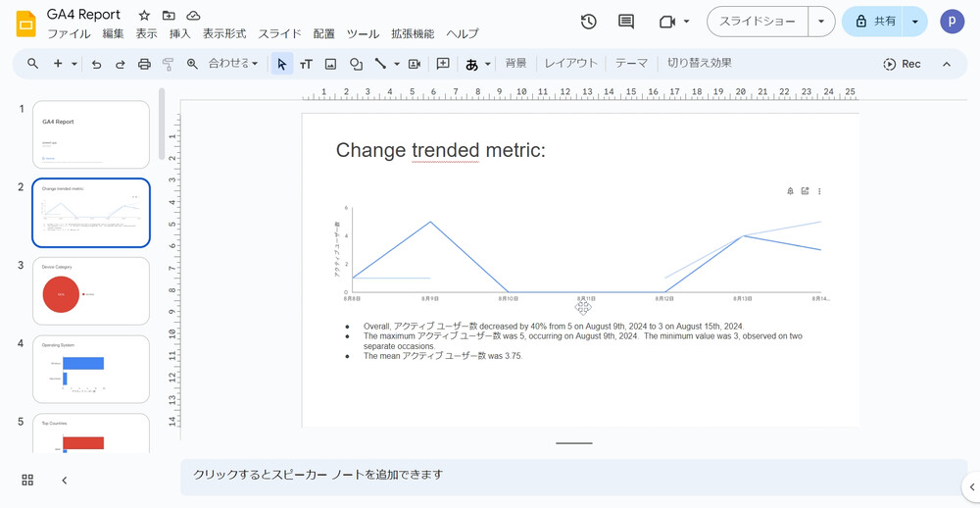Click the 切り替え効果 button
This screenshot has height=508, width=980.
coord(699,64)
